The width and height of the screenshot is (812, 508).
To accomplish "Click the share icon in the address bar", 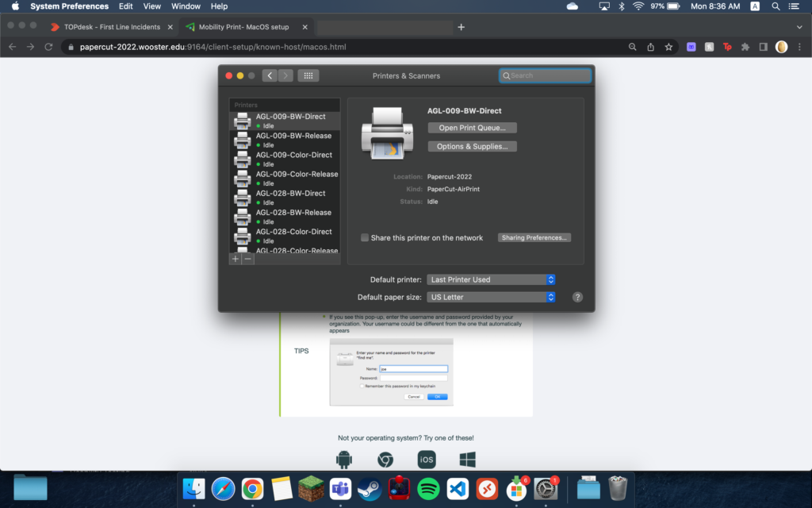I will coord(650,47).
